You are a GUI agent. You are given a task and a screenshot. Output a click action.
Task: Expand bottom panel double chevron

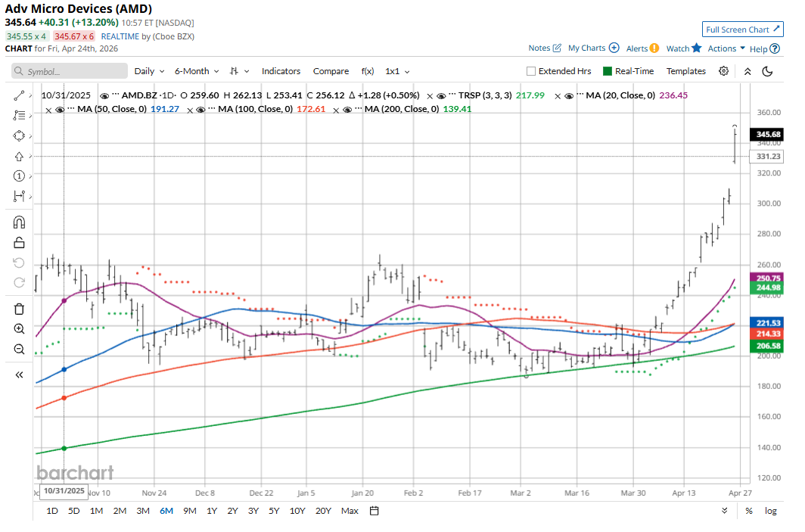pyautogui.click(x=724, y=510)
